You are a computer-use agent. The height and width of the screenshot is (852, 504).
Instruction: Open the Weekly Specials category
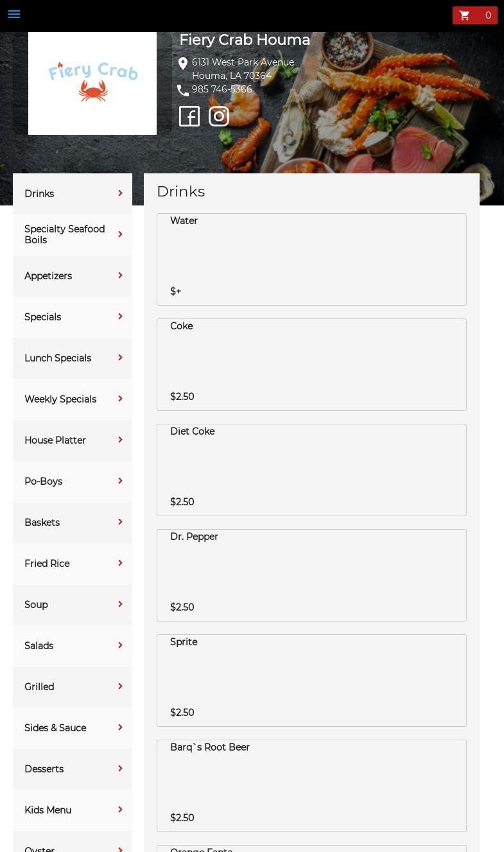[60, 399]
